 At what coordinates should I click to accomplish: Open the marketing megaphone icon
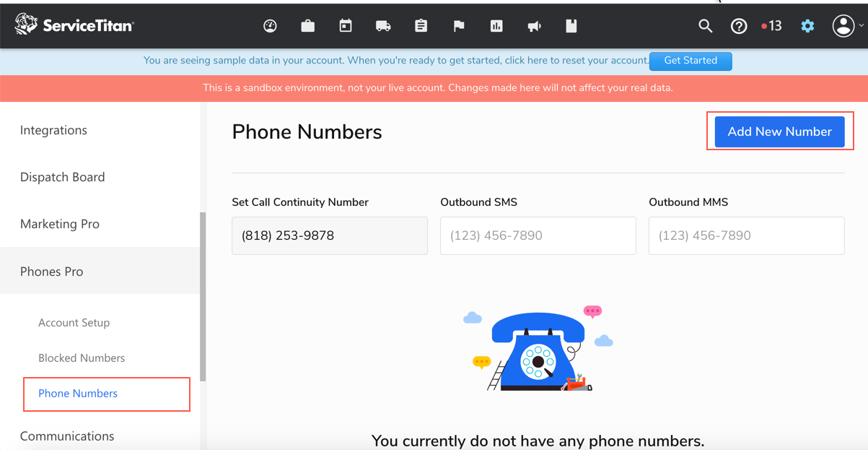pos(534,26)
